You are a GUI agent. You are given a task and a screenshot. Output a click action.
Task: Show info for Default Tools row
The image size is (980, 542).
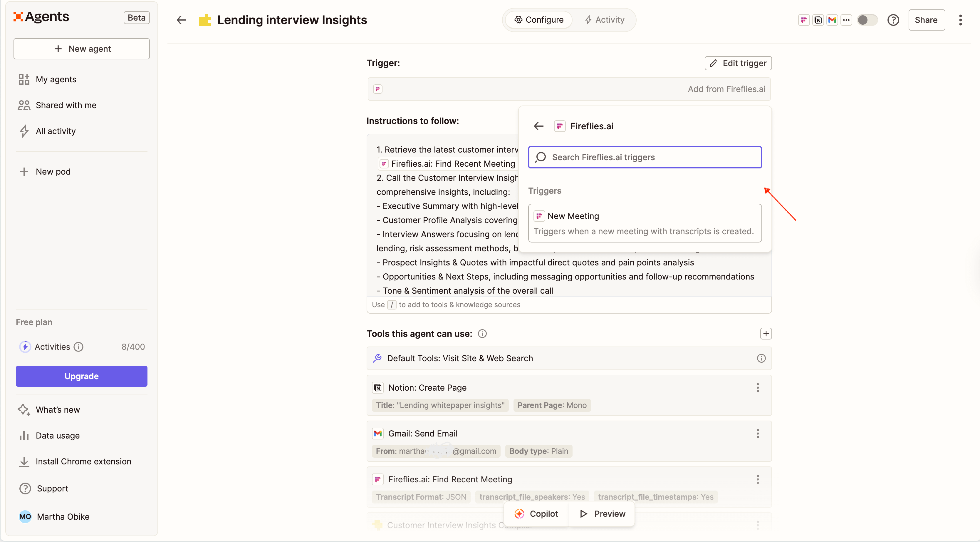point(761,358)
